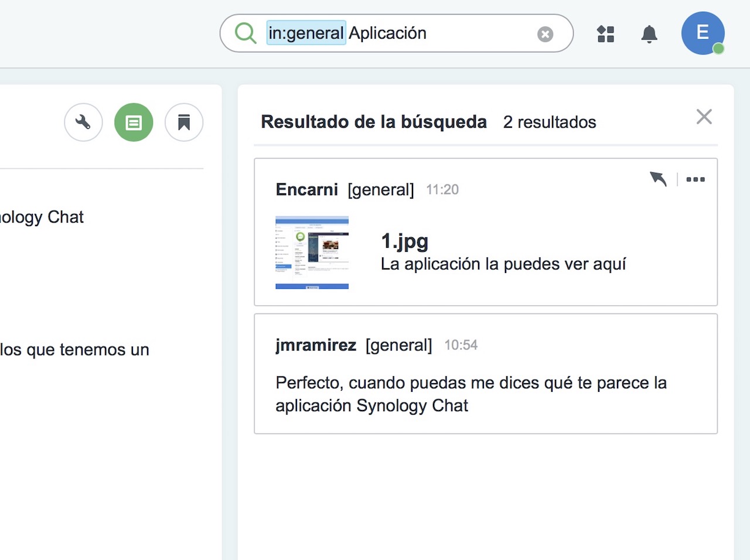The height and width of the screenshot is (560, 750).
Task: Toggle the green message list button
Action: tap(134, 122)
